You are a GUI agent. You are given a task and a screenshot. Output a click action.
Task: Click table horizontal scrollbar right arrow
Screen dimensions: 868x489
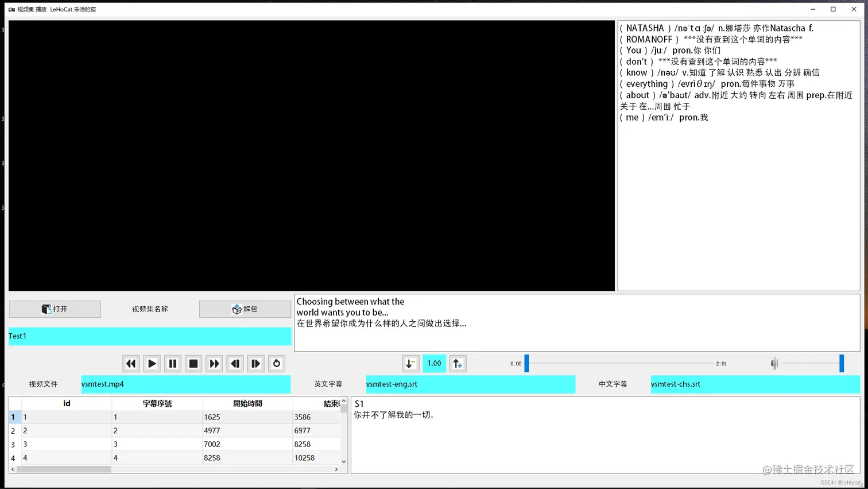tap(336, 469)
